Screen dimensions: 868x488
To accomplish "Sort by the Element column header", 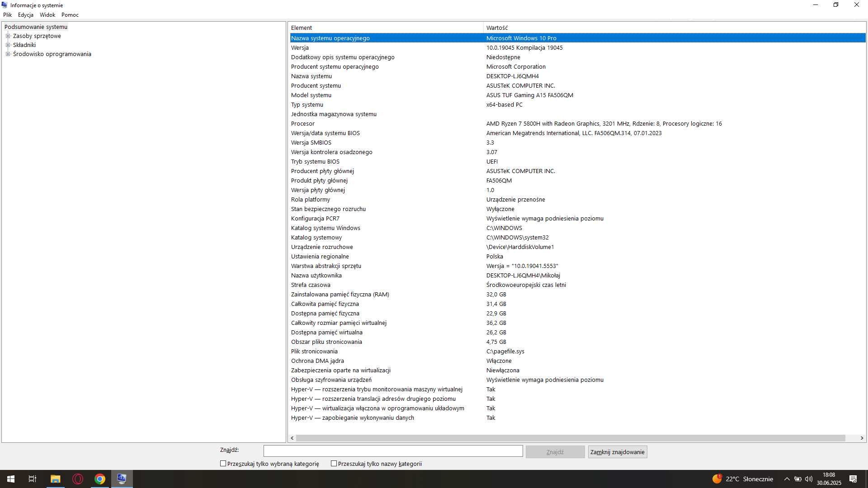I will [x=386, y=28].
